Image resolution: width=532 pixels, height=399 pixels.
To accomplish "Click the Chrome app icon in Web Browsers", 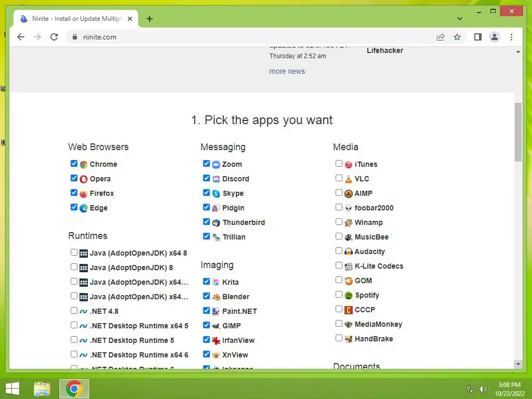I will point(84,165).
